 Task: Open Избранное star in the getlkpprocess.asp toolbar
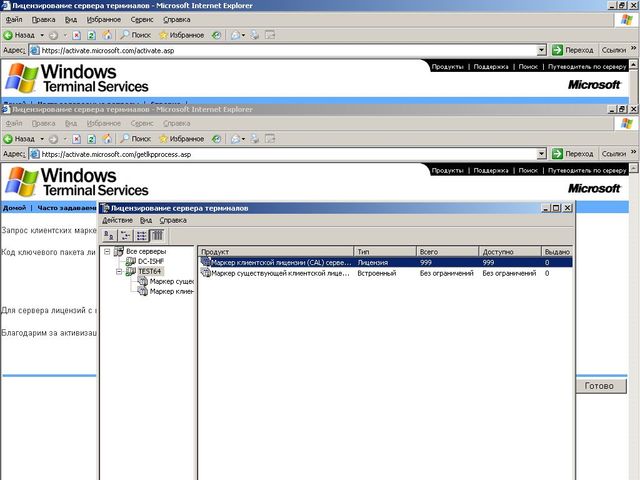pyautogui.click(x=182, y=139)
